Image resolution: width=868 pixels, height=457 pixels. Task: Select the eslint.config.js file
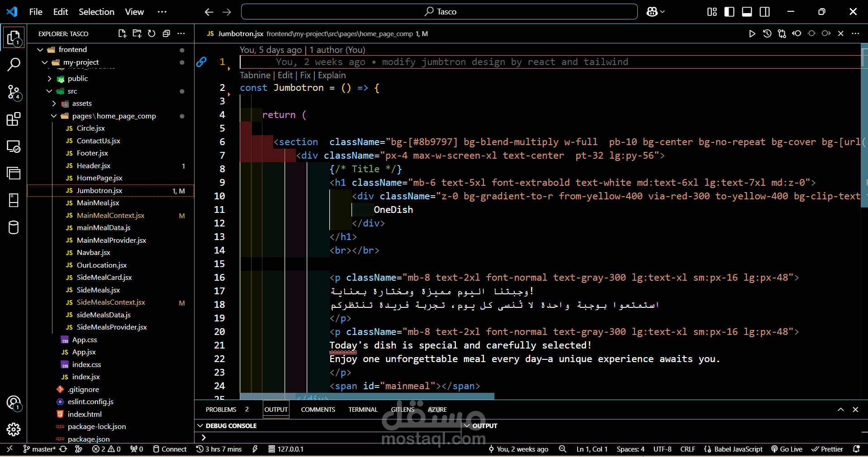coord(90,402)
